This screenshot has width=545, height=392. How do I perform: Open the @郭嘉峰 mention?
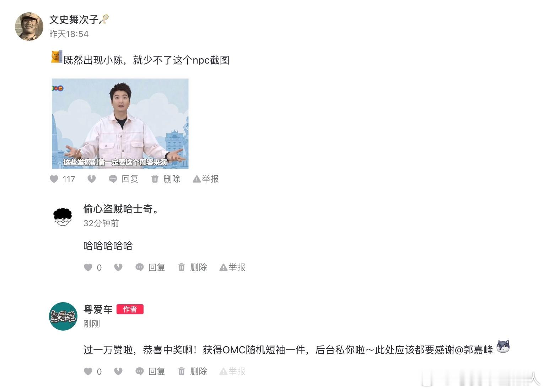pos(474,350)
